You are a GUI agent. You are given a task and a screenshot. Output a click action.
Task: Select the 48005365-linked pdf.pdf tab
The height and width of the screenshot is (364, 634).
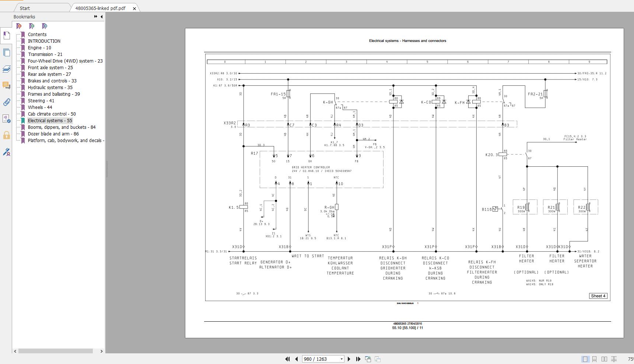(99, 7)
